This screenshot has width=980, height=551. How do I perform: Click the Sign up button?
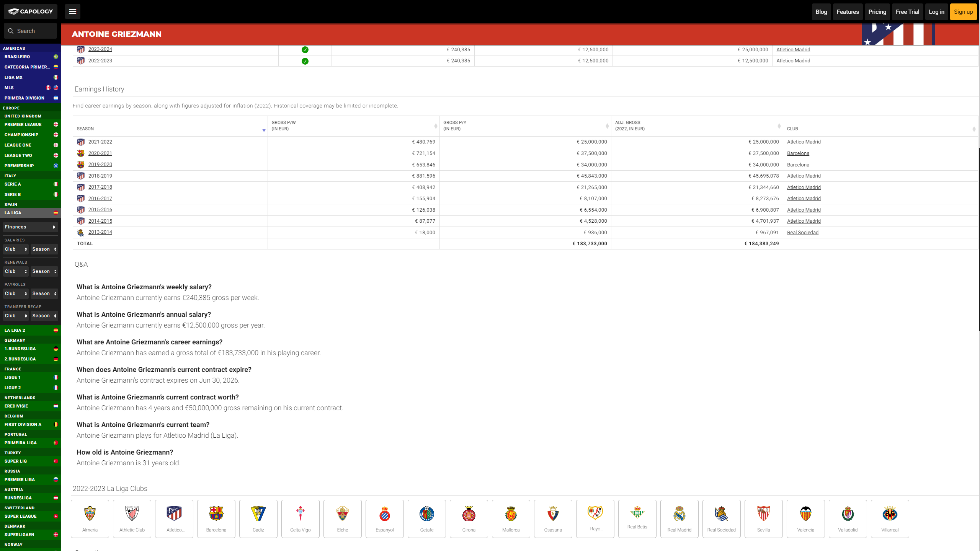pos(964,12)
